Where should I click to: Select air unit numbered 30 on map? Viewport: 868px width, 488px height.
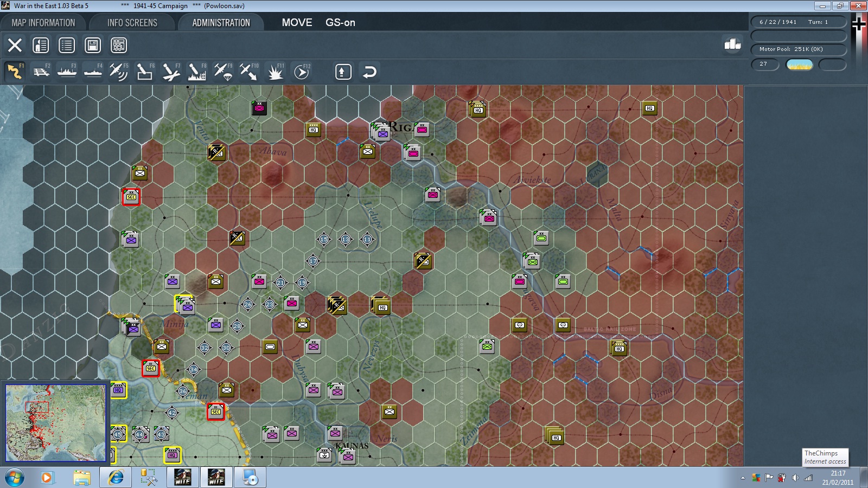226,348
